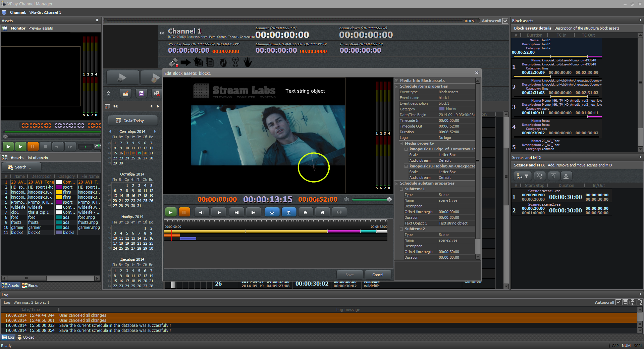
Task: Collapse Schedule item properties section
Action: 397,86
